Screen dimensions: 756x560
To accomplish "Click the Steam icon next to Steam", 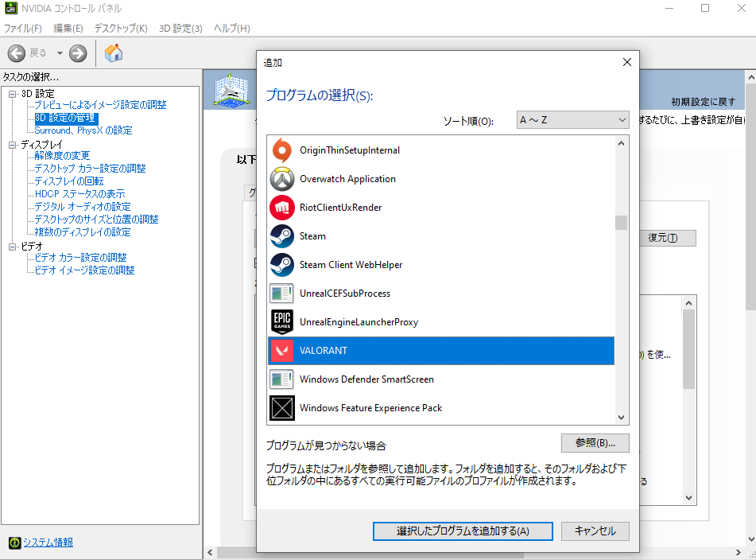I will (282, 236).
